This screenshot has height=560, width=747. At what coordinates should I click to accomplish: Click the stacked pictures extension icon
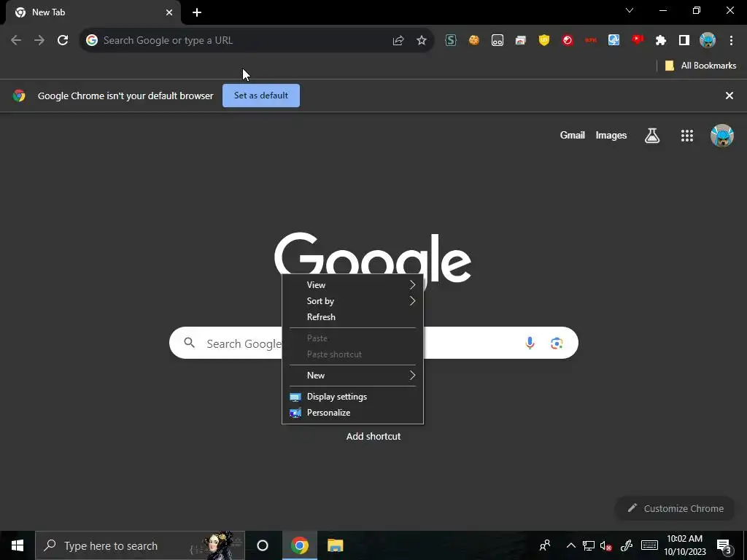pyautogui.click(x=521, y=41)
